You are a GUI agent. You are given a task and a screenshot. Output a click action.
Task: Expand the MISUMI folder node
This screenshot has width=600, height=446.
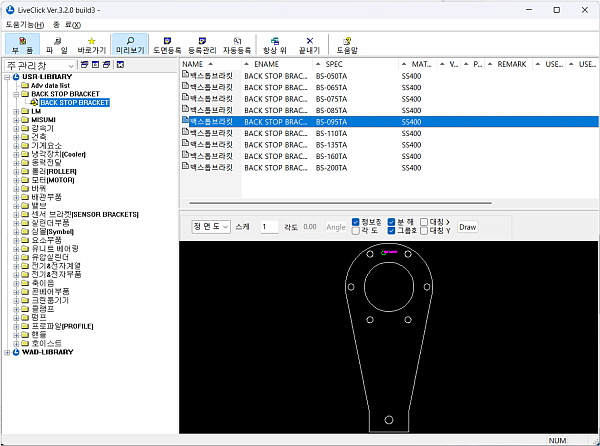(16, 120)
